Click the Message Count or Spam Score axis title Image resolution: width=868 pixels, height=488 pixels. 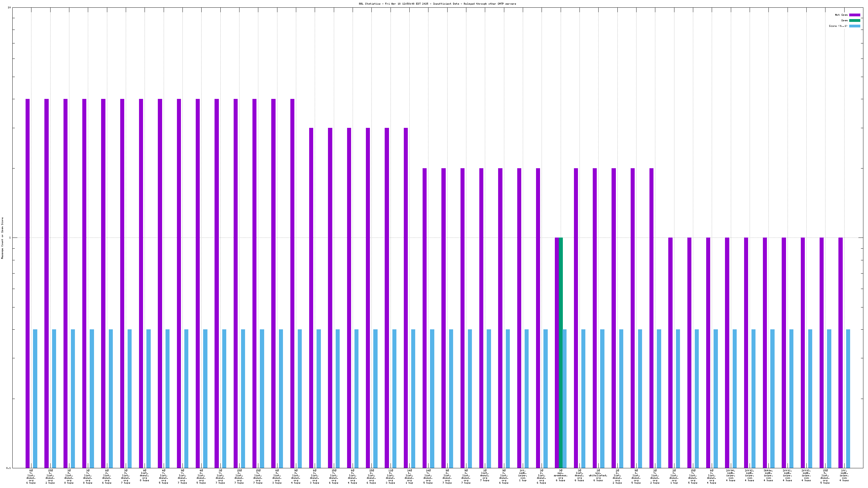(2, 238)
